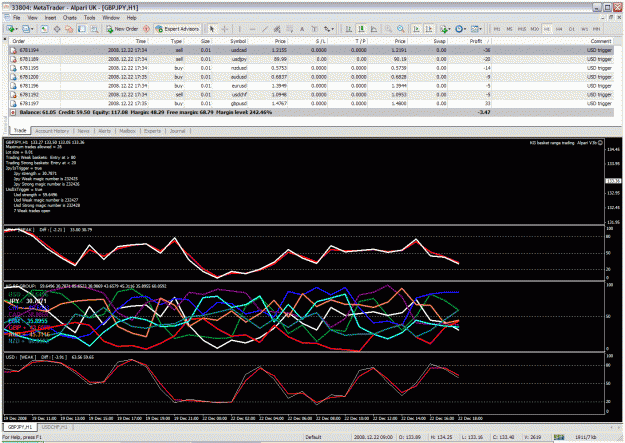Select the Equidistant Channel tool
Image resolution: width=625 pixels, height=443 pixels.
click(x=277, y=29)
